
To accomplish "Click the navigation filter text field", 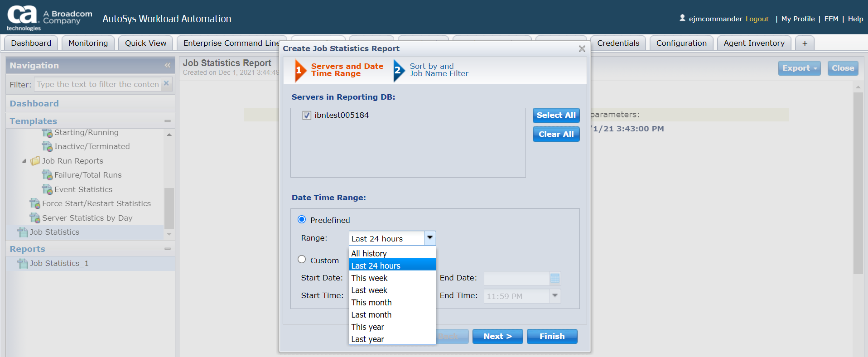I will 98,84.
